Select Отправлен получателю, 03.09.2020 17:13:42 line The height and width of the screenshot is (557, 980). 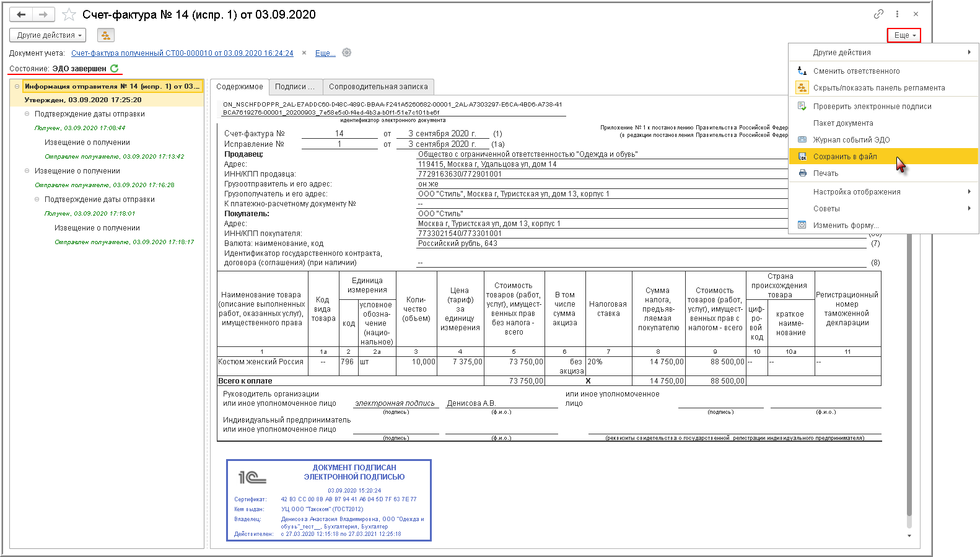click(x=115, y=157)
